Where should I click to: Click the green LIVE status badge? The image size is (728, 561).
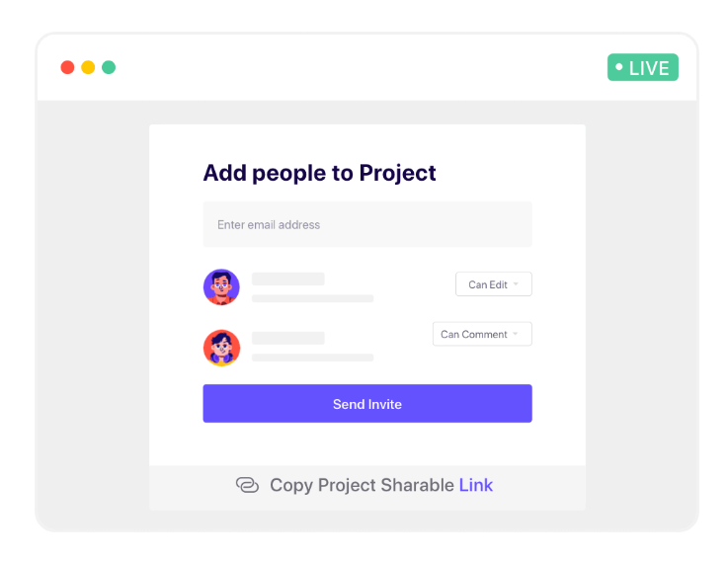click(643, 67)
